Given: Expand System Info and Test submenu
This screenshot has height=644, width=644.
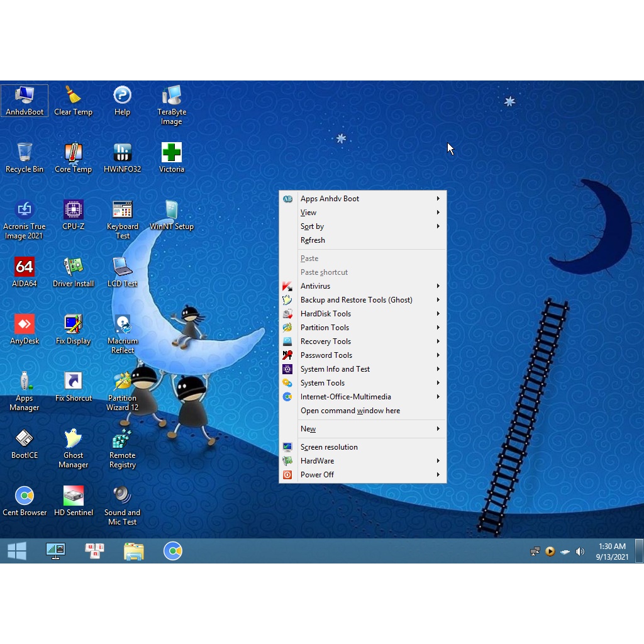Looking at the screenshot, I should click(x=363, y=369).
